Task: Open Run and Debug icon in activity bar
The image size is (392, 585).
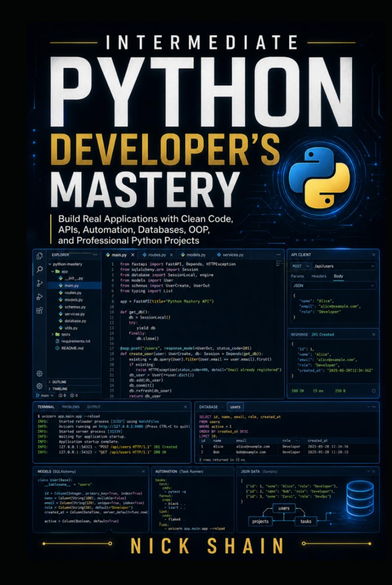Action: [39, 297]
